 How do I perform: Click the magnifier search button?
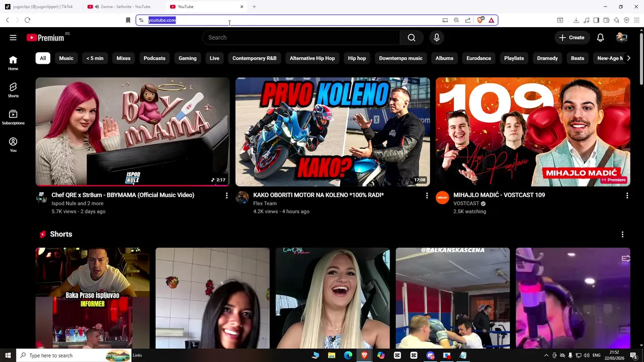pos(412,38)
